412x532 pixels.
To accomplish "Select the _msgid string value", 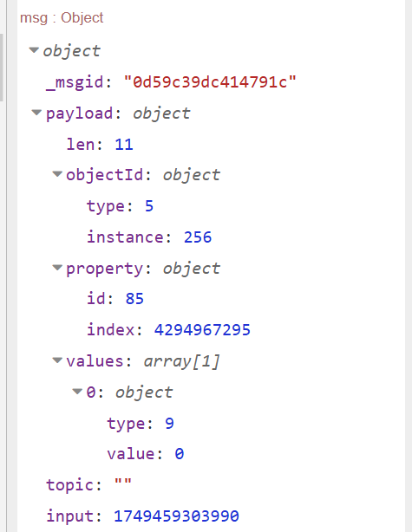I will [210, 82].
